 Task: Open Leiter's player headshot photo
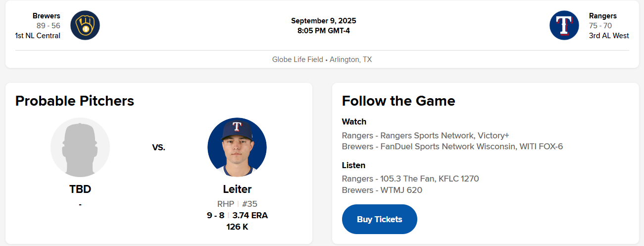pos(237,147)
